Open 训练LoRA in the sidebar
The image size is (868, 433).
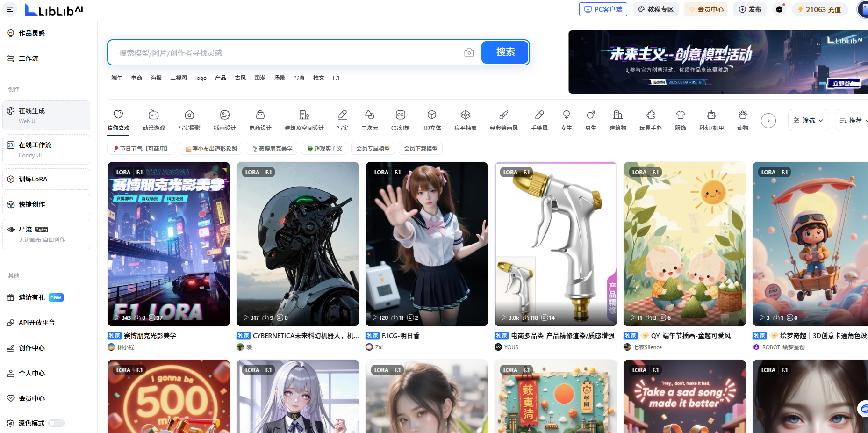[x=46, y=179]
